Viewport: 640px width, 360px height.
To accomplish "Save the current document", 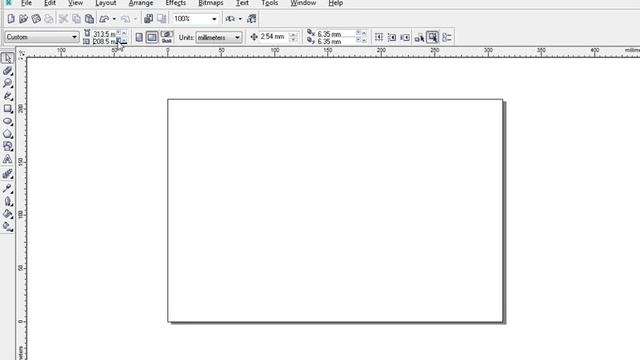I will tap(36, 19).
